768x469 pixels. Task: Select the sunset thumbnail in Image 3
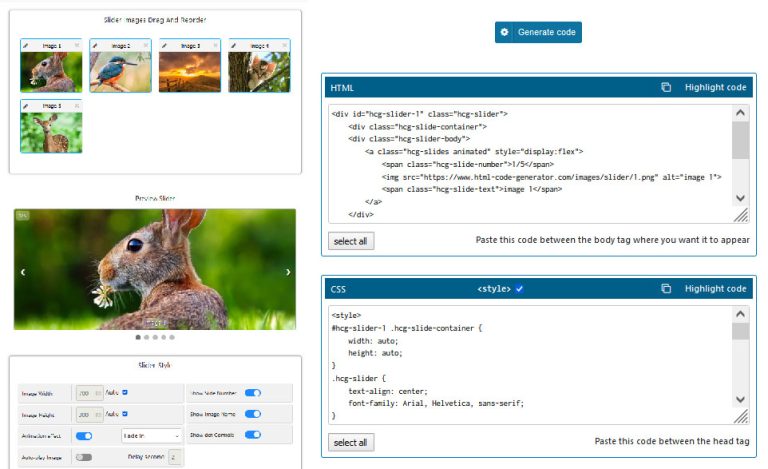190,72
